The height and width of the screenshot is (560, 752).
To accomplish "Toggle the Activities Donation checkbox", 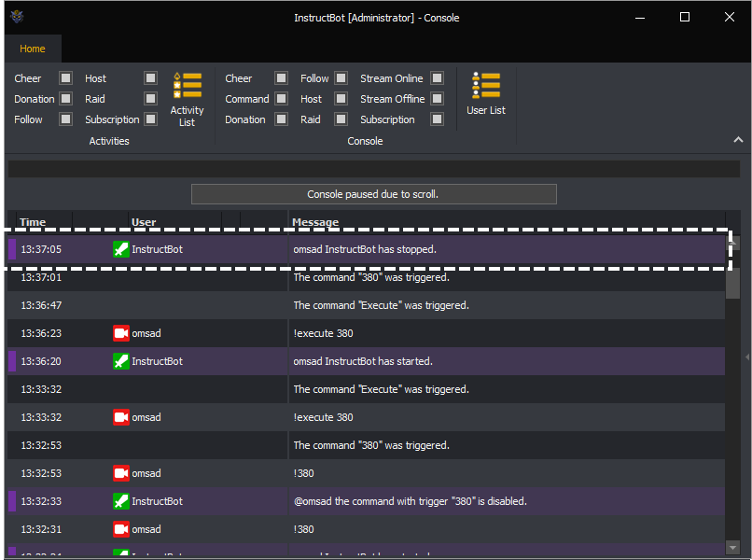I will coord(65,98).
